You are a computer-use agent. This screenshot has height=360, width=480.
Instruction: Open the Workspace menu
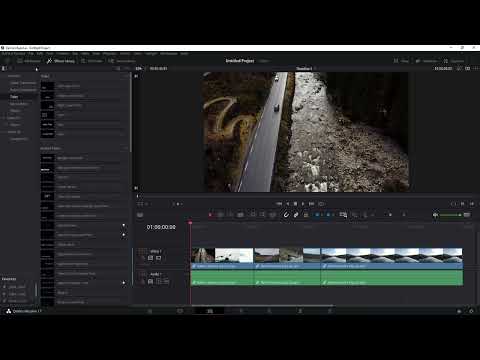pyautogui.click(x=169, y=54)
